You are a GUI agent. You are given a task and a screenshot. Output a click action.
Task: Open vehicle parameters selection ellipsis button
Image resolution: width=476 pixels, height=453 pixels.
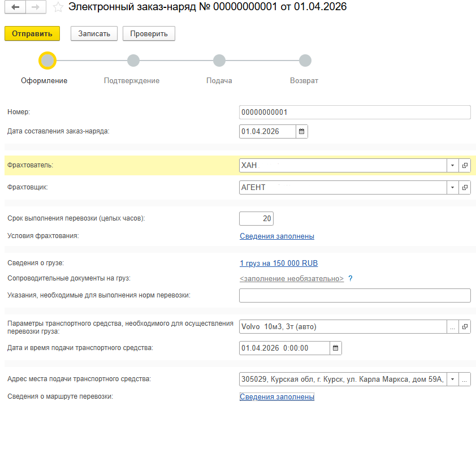pyautogui.click(x=452, y=327)
